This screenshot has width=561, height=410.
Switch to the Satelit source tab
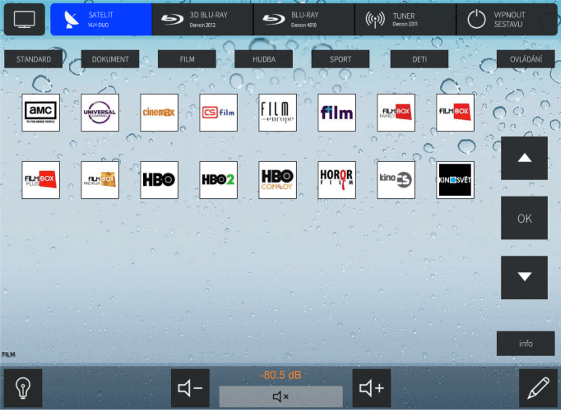(x=101, y=19)
